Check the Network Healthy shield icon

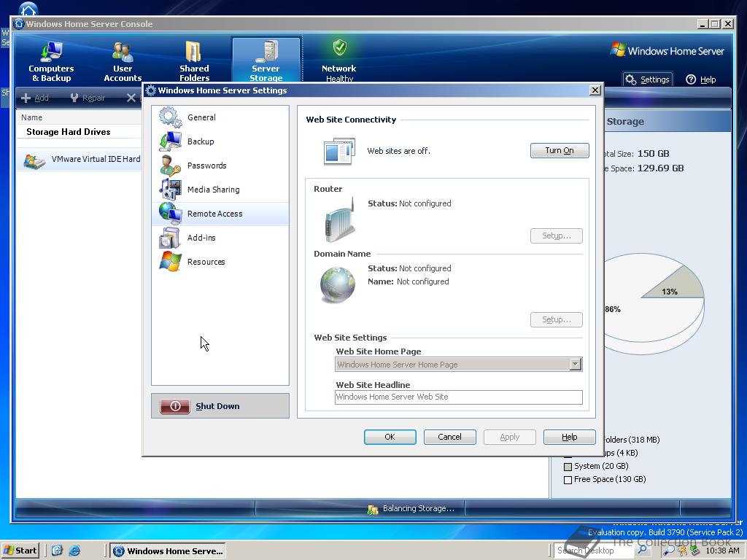pyautogui.click(x=339, y=47)
